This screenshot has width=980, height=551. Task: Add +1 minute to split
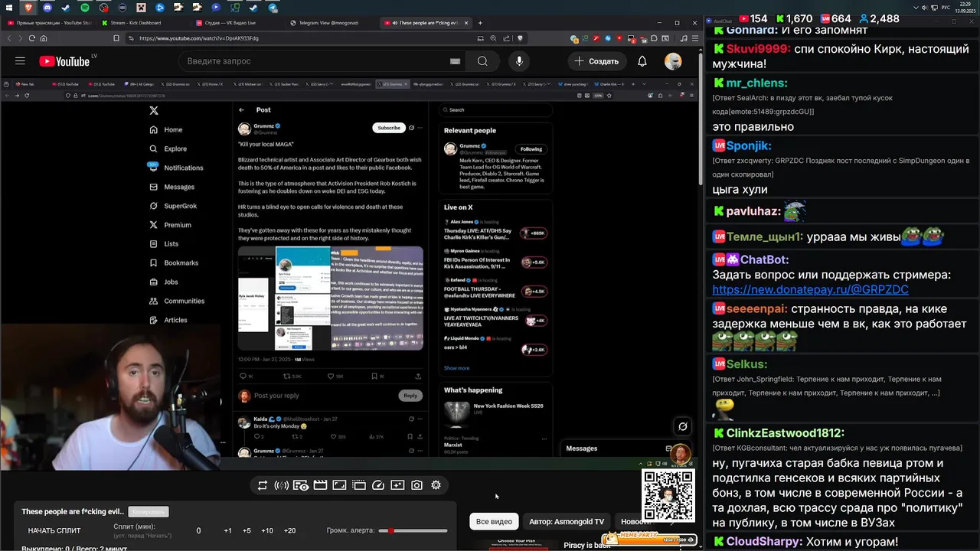click(x=227, y=530)
